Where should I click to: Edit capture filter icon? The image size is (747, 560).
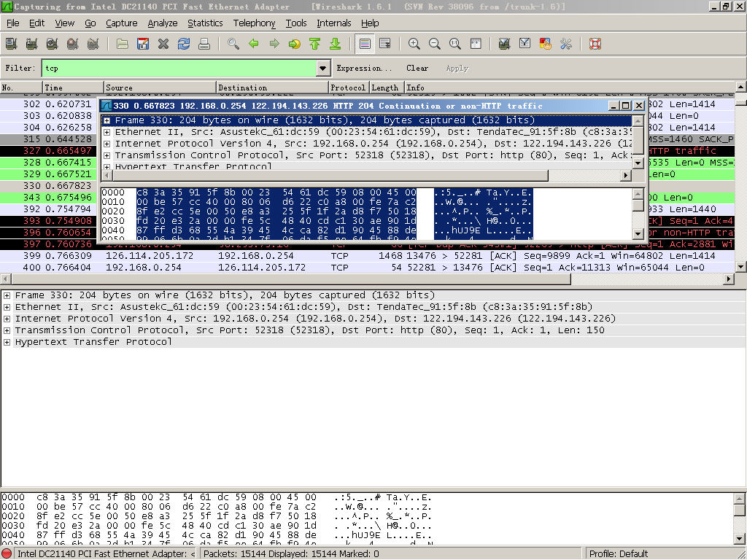point(504,44)
